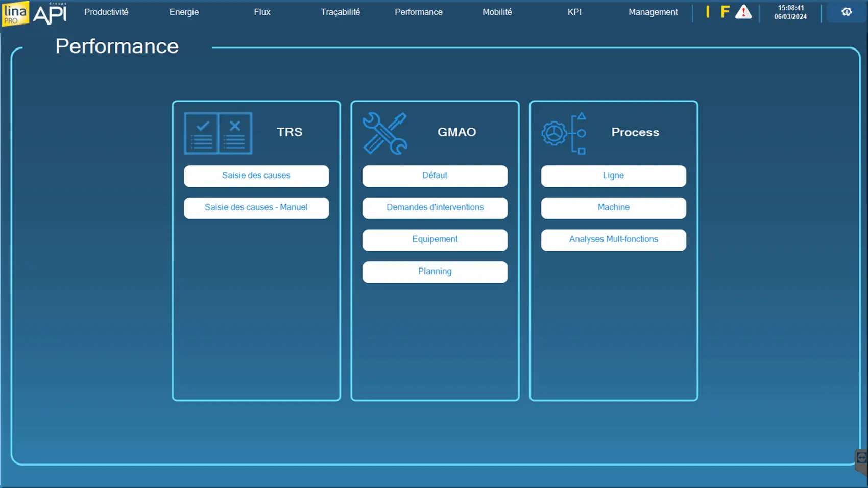Click the yellow F status indicator
Screen dimensions: 868x488
click(725, 12)
